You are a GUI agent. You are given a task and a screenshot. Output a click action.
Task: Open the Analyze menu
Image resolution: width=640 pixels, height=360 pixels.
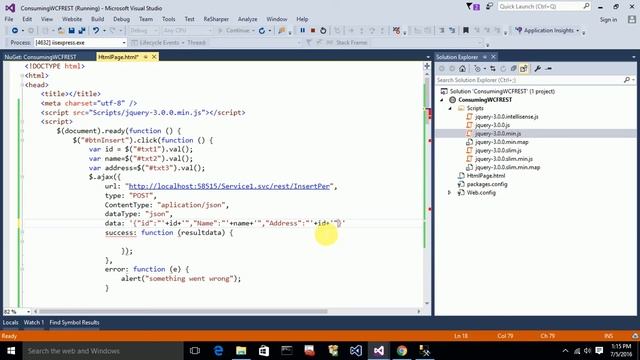[x=247, y=19]
